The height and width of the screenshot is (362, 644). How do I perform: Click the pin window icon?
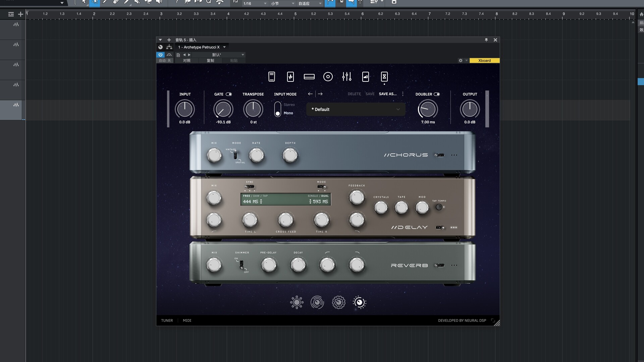[486, 40]
